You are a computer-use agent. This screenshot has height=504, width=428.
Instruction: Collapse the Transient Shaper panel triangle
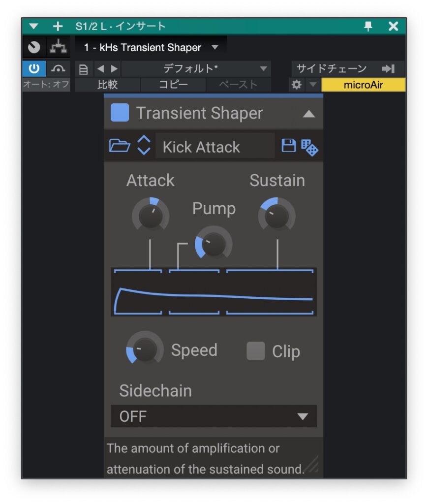(308, 114)
